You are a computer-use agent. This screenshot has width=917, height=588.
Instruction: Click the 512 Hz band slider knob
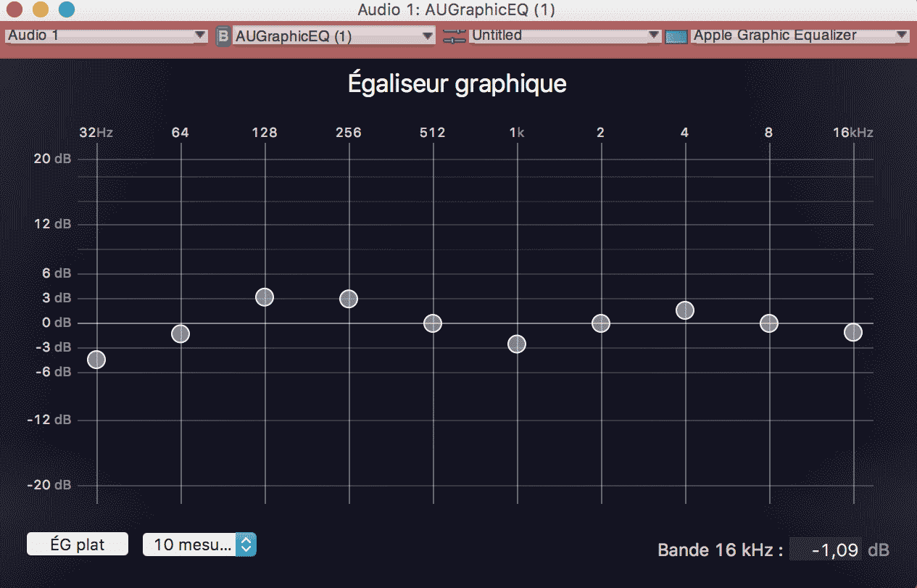click(433, 323)
